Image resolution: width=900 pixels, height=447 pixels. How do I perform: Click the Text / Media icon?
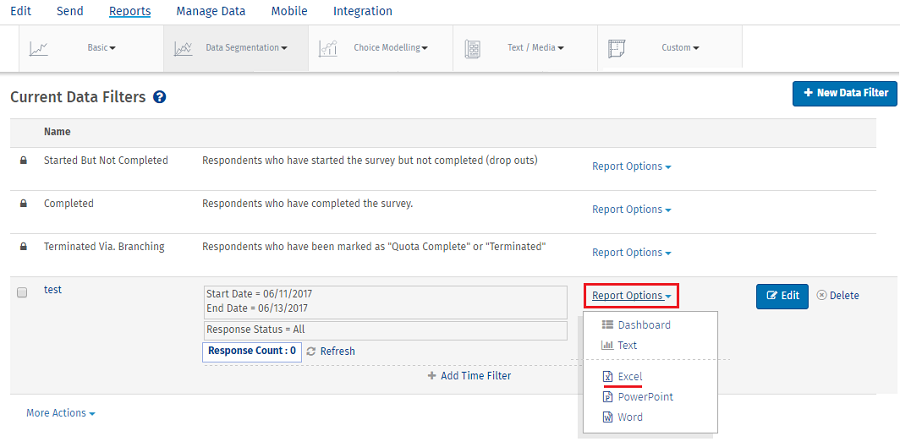click(x=473, y=48)
